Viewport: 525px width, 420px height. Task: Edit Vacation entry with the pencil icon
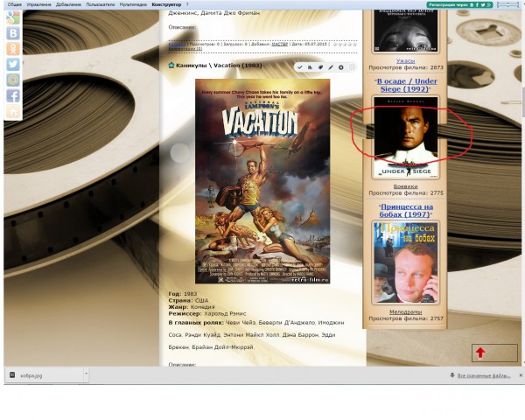point(331,67)
